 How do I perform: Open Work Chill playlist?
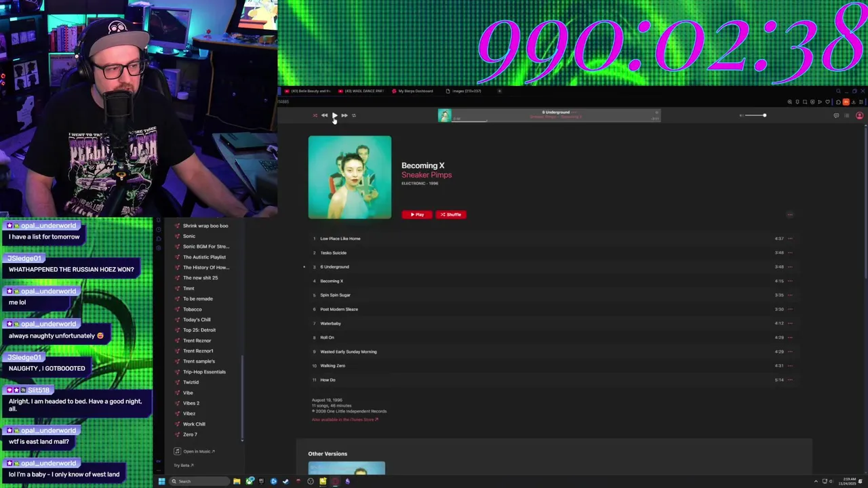click(x=194, y=424)
